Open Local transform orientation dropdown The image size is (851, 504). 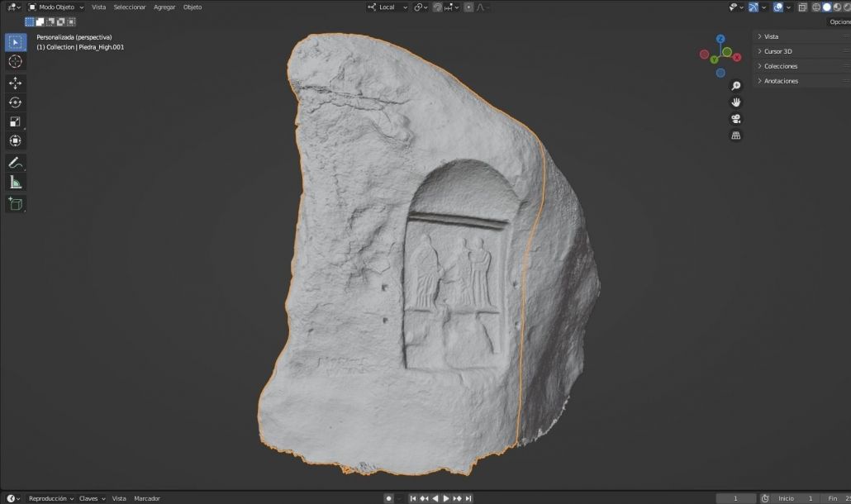tap(387, 7)
